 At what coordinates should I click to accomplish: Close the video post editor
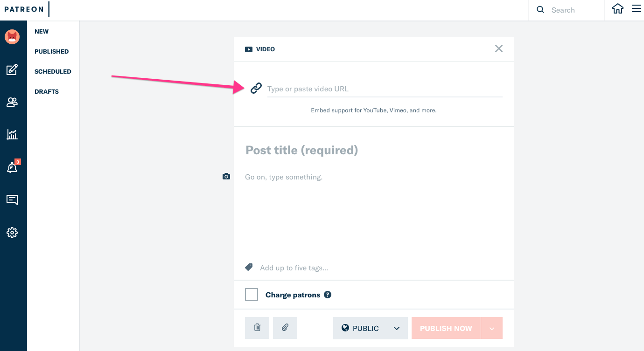[499, 48]
